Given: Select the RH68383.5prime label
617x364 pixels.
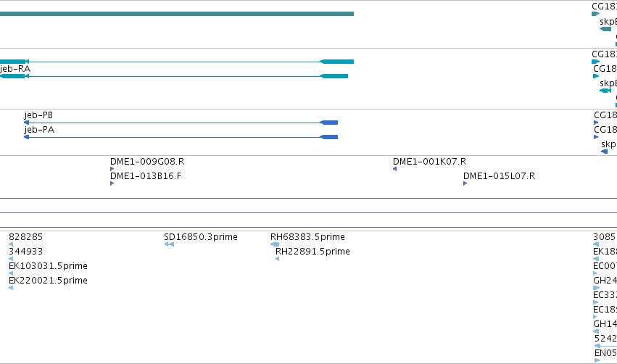Looking at the screenshot, I should (307, 237).
